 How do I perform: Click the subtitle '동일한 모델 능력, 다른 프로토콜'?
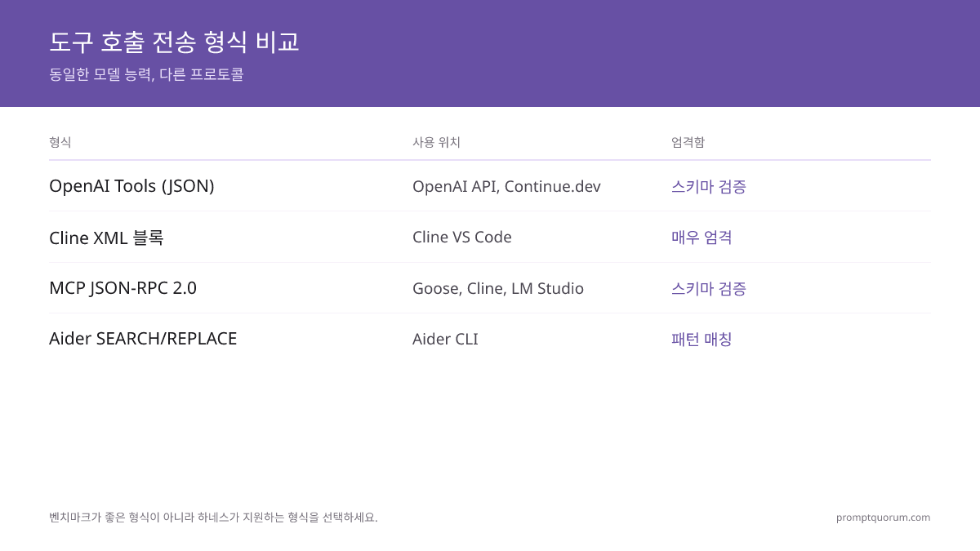coord(146,74)
